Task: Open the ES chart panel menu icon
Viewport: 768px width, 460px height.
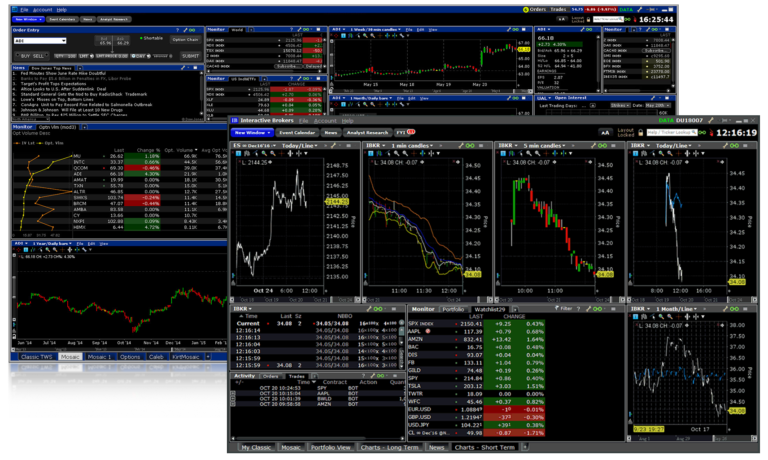Action: [x=349, y=145]
